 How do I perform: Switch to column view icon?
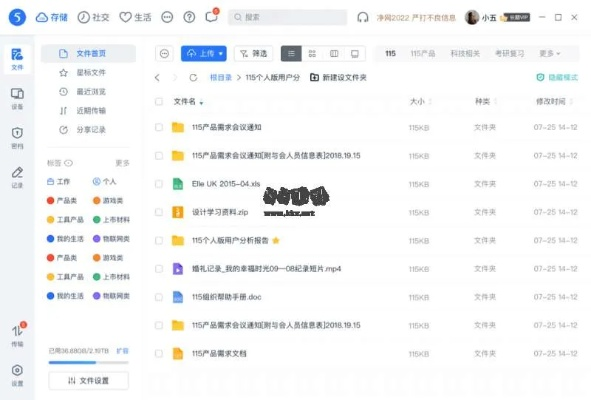334,54
